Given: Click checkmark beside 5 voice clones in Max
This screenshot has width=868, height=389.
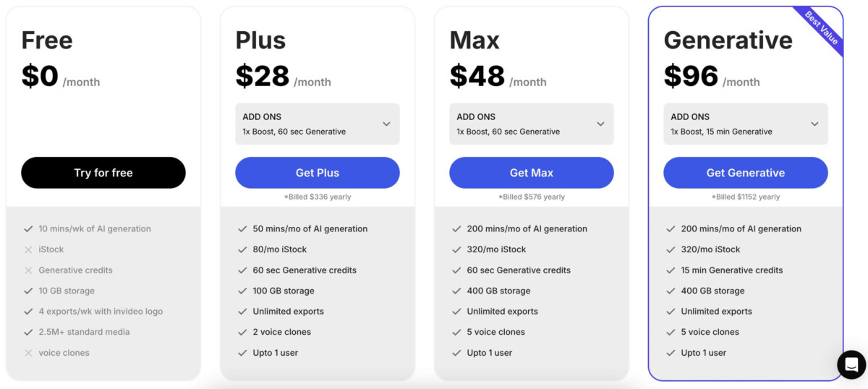Looking at the screenshot, I should pyautogui.click(x=456, y=332).
